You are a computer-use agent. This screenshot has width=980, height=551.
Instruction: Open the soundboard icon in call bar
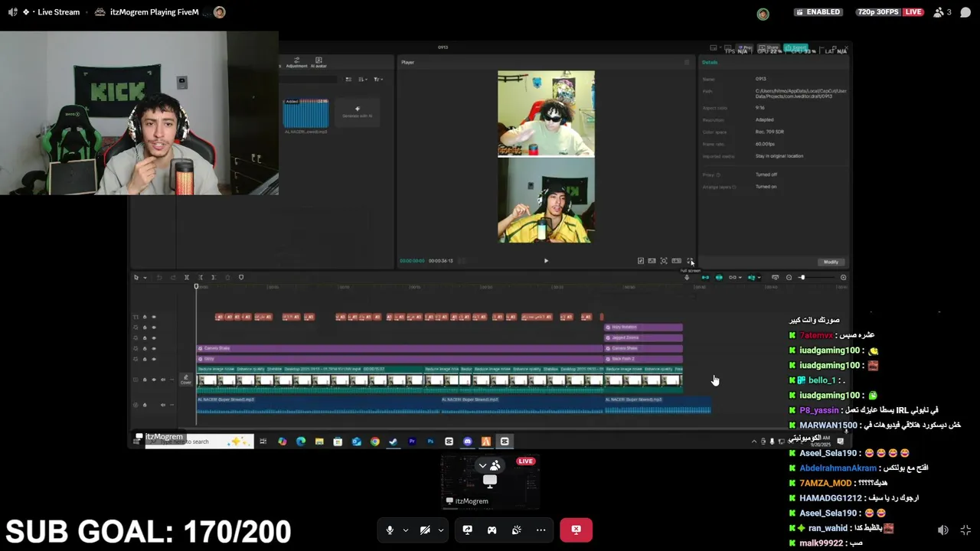coord(516,530)
